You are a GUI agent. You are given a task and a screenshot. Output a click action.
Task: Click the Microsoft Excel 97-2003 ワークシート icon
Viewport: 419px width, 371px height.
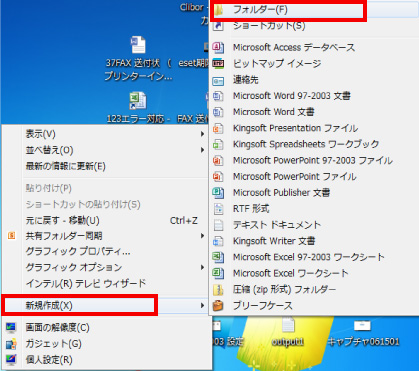pos(218,257)
